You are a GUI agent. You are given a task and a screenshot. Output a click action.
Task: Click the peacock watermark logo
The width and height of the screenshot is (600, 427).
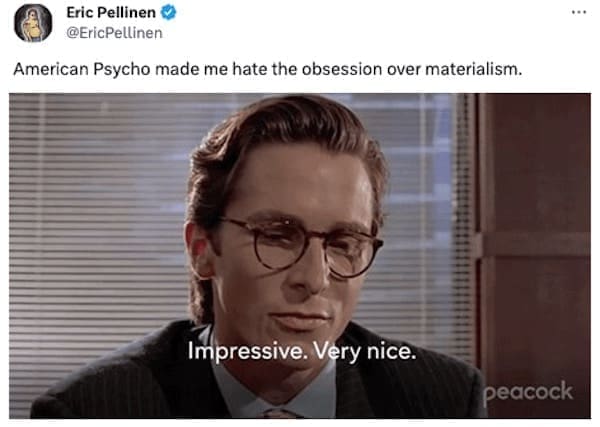pos(528,392)
